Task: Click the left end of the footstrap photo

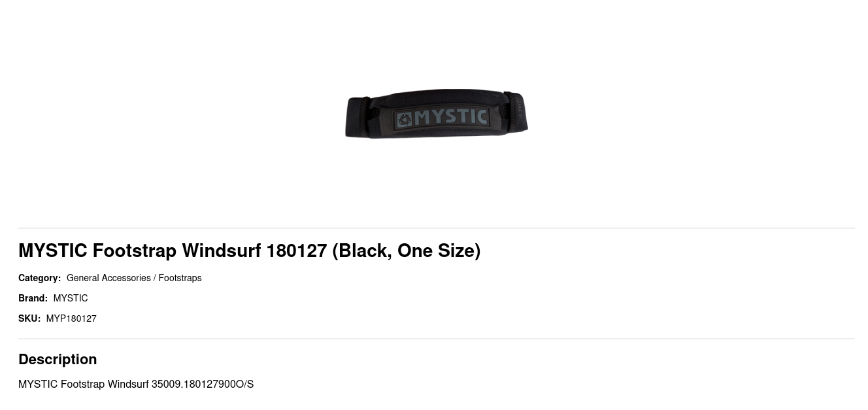Action: [x=358, y=116]
